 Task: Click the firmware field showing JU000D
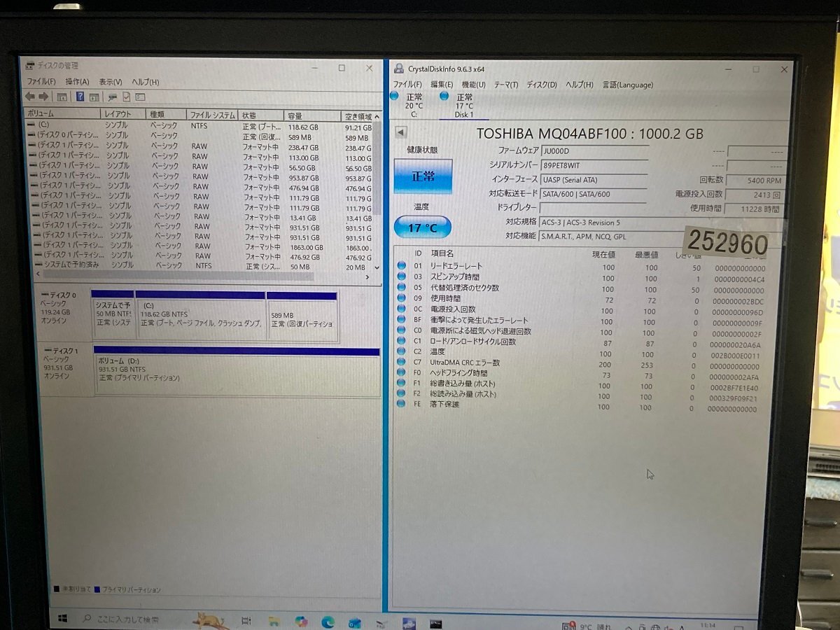tap(594, 151)
